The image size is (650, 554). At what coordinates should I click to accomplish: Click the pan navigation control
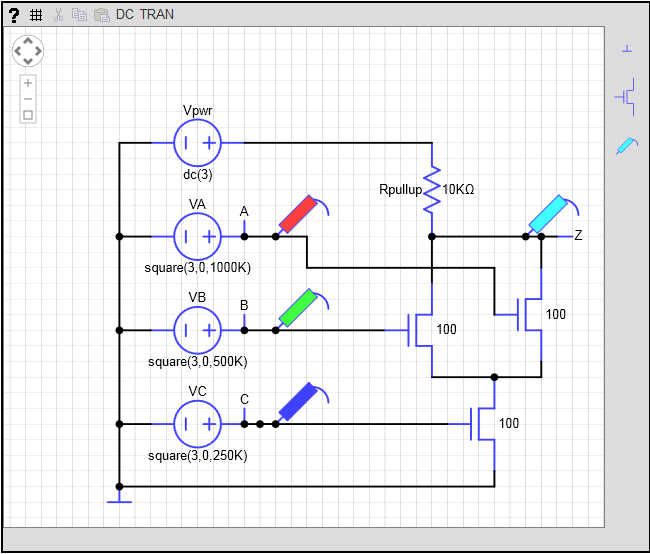(x=28, y=51)
